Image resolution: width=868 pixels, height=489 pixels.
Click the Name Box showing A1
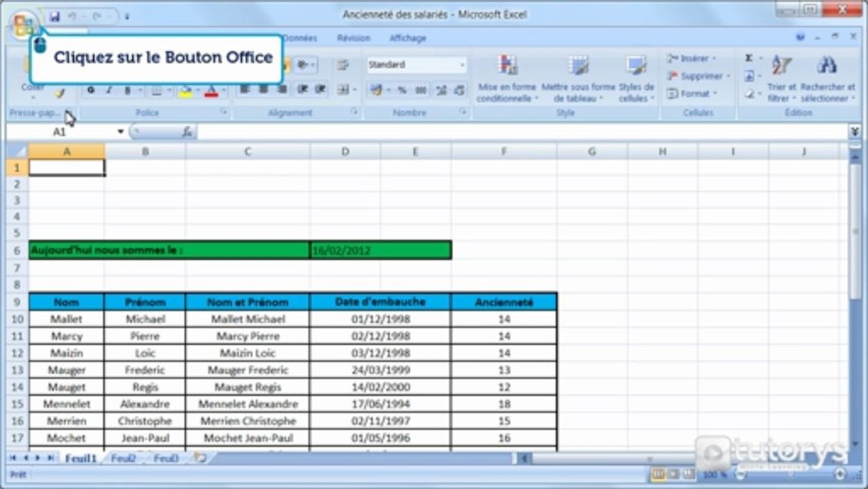point(60,132)
